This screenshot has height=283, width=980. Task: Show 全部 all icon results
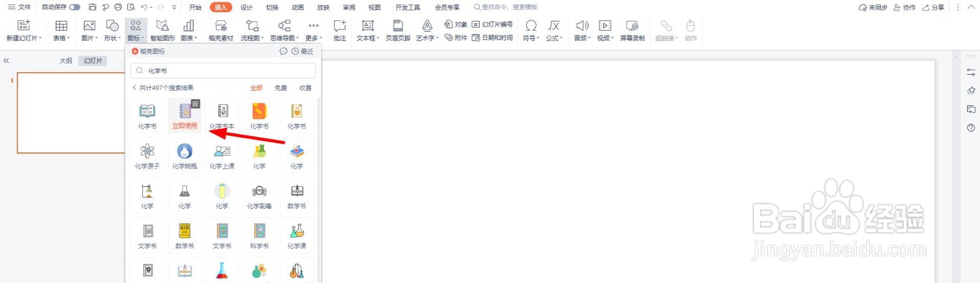tap(256, 88)
